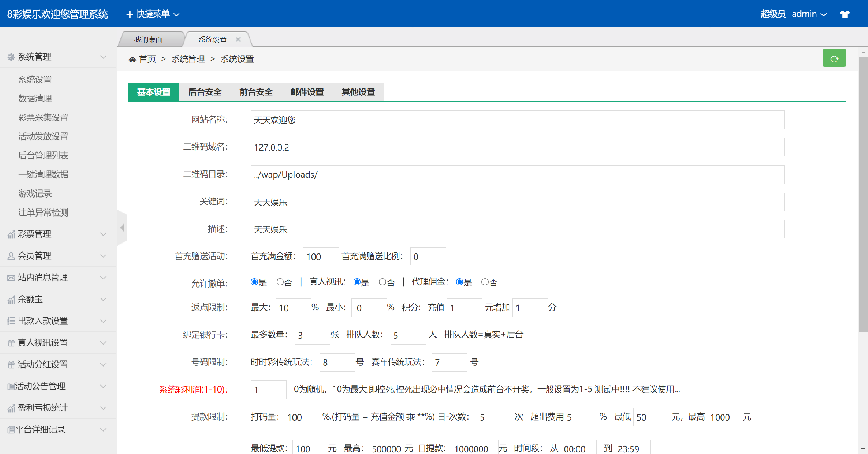Click the 会员管理 user icon
This screenshot has height=454, width=868.
11,256
